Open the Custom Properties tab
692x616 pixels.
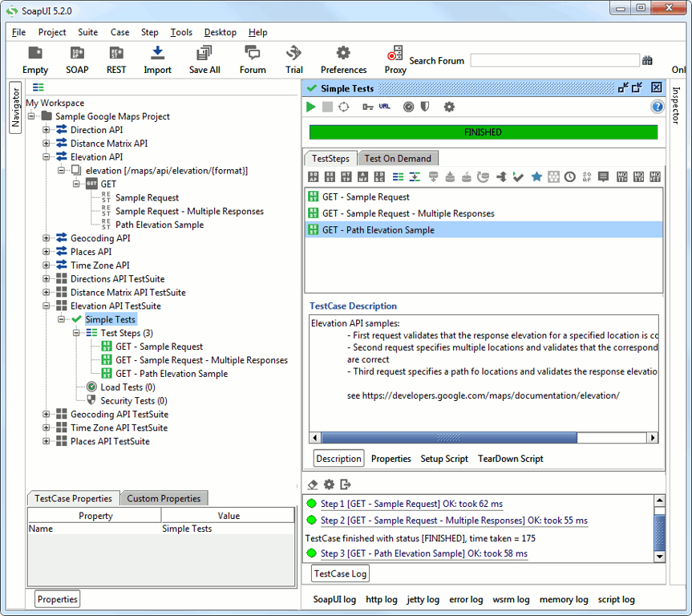[164, 499]
